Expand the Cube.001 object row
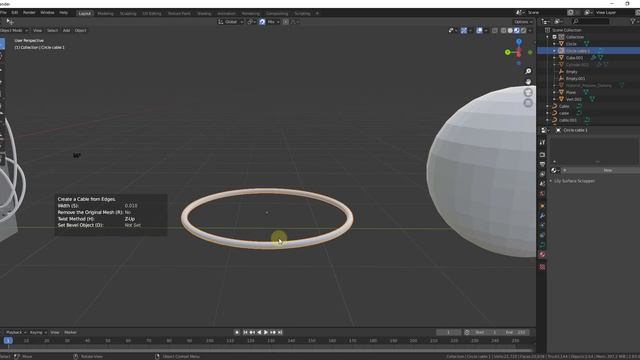Viewport: 640px width, 360px height. click(x=554, y=58)
